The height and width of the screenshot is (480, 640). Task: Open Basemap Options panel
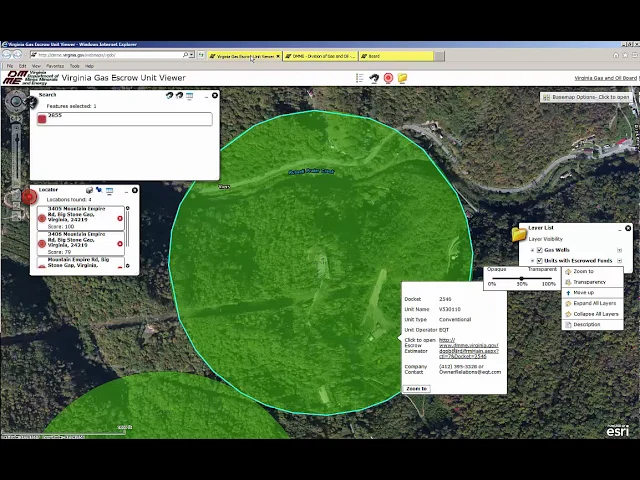tap(587, 97)
